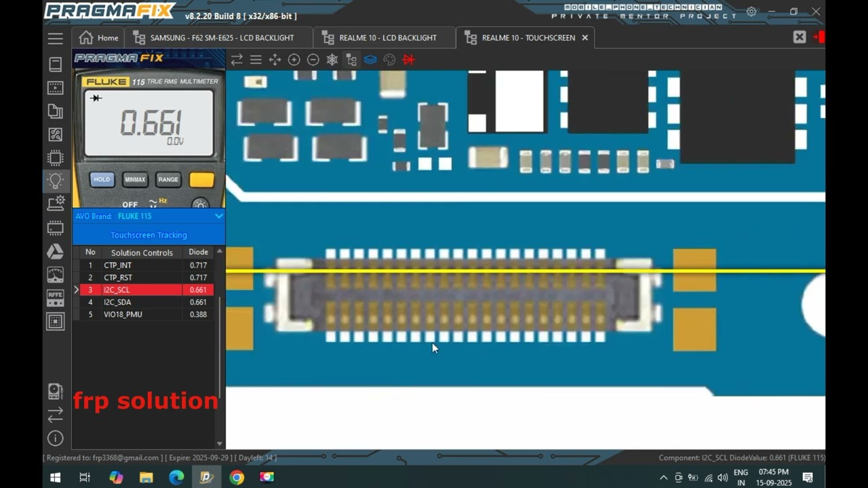This screenshot has width=868, height=488.
Task: Click the analog meter gauge sidebar icon
Action: (56, 274)
